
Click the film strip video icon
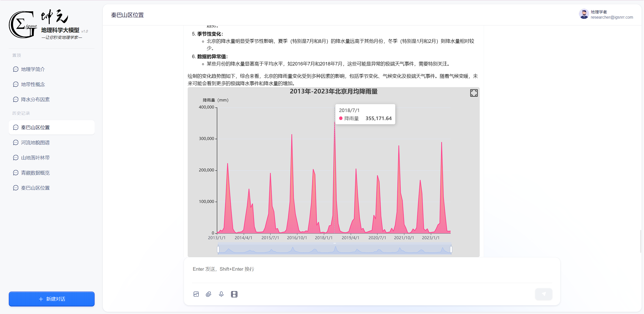(234, 294)
